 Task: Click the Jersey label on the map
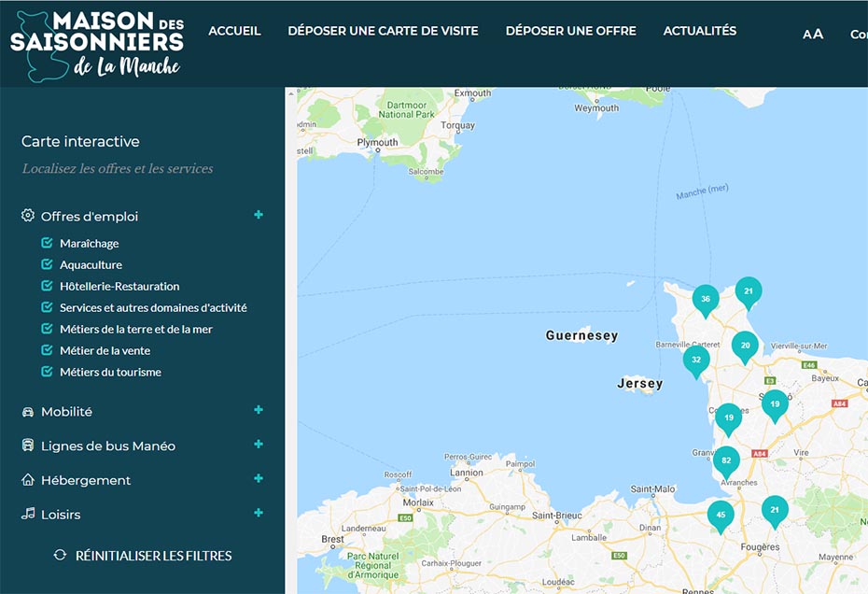(x=640, y=383)
